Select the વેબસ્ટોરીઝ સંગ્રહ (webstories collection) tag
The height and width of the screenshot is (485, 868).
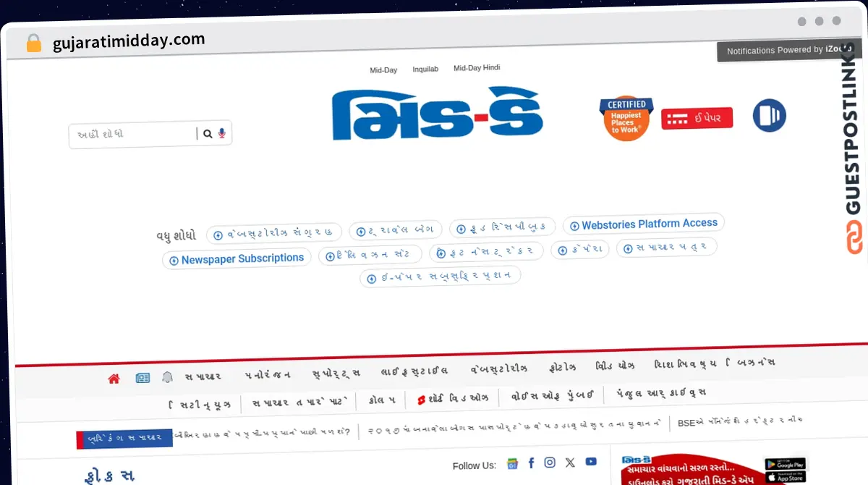pos(274,233)
